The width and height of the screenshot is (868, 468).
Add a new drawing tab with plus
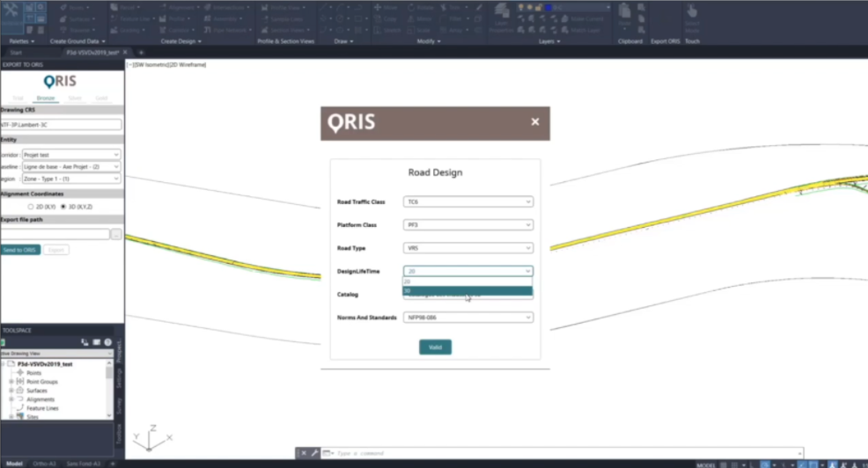pos(141,53)
